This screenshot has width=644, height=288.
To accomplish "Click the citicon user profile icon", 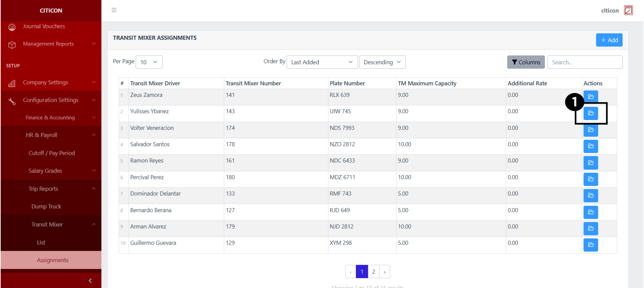I will pos(628,11).
